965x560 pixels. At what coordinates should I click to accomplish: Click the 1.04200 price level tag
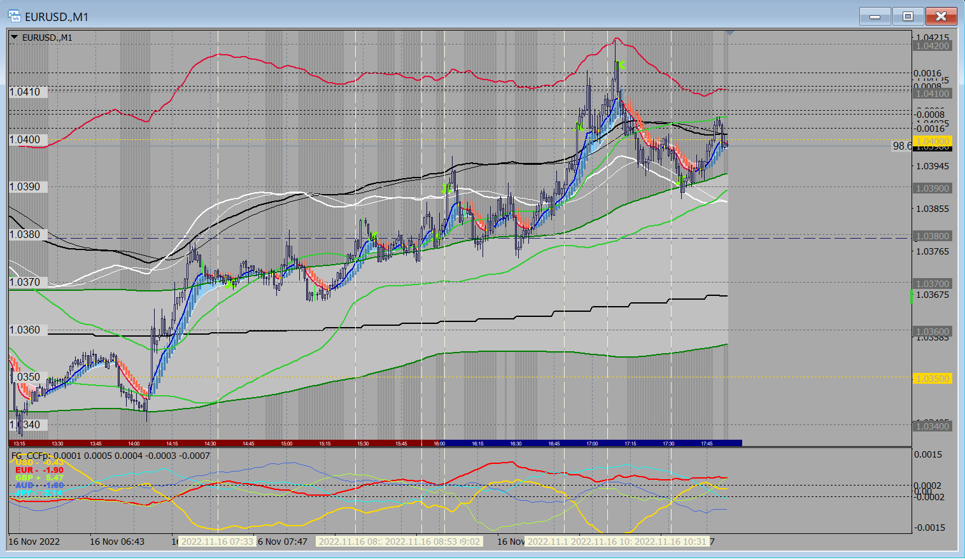coord(933,46)
